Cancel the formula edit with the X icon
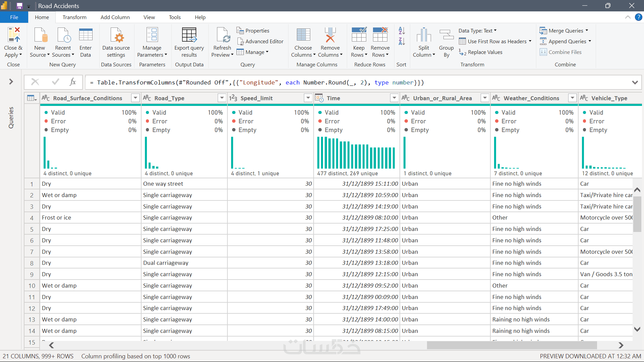 35,82
